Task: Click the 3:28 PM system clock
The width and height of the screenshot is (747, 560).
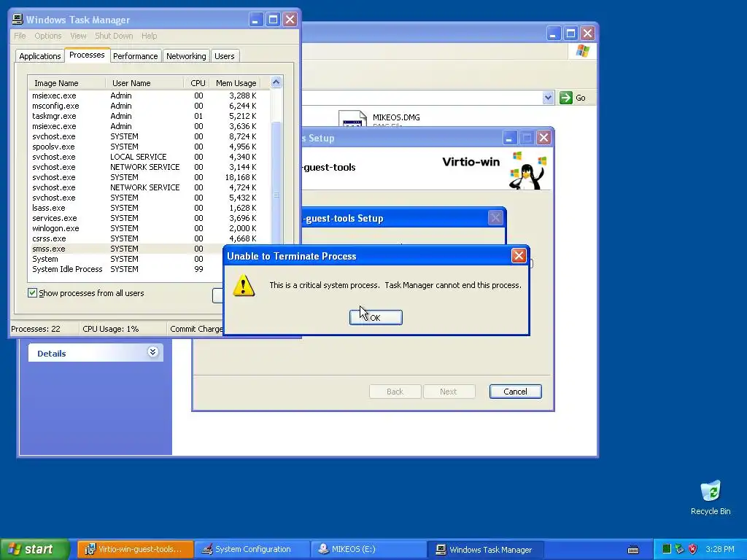Action: [720, 550]
